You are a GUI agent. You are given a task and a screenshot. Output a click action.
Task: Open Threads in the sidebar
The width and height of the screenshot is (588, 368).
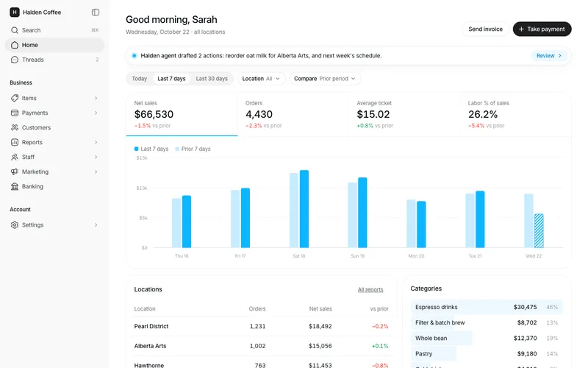(x=54, y=60)
